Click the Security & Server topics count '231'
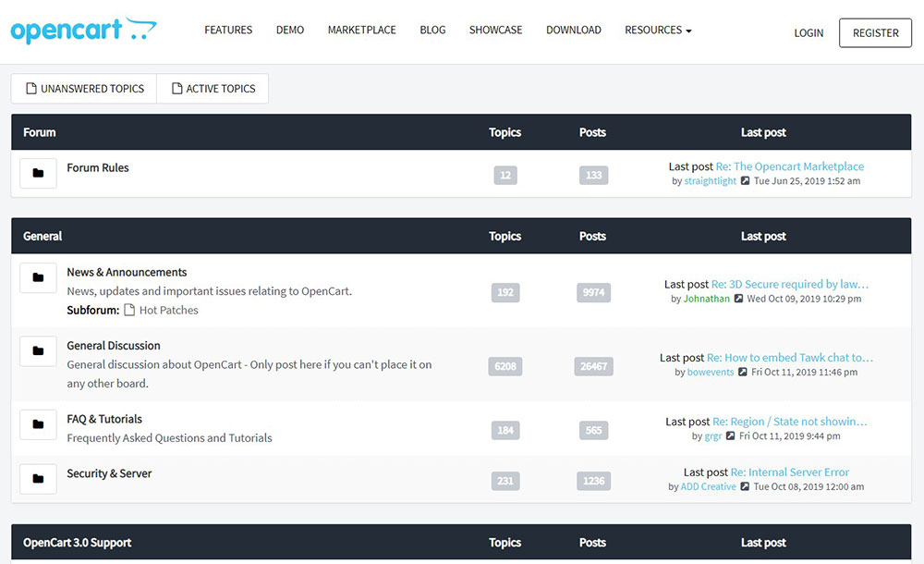The height and width of the screenshot is (564, 924). click(x=505, y=481)
